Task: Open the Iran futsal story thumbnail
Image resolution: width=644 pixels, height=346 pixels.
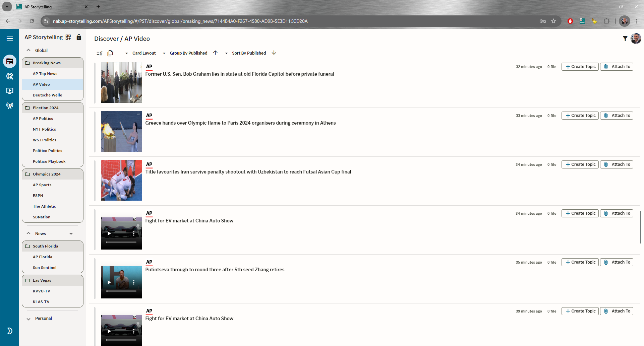Action: click(121, 180)
